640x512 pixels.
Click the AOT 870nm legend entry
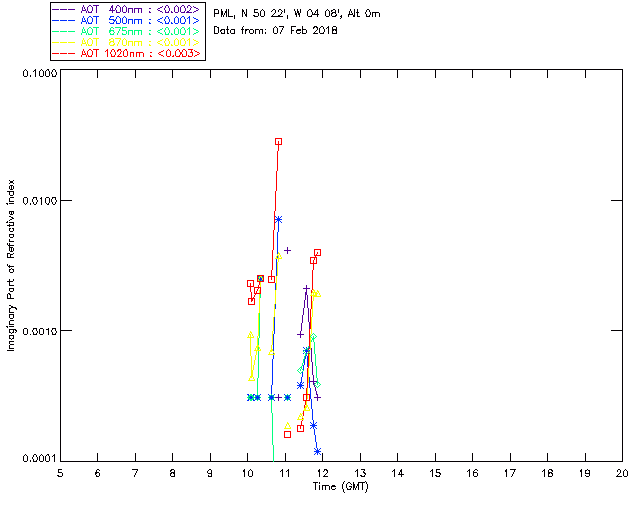128,42
